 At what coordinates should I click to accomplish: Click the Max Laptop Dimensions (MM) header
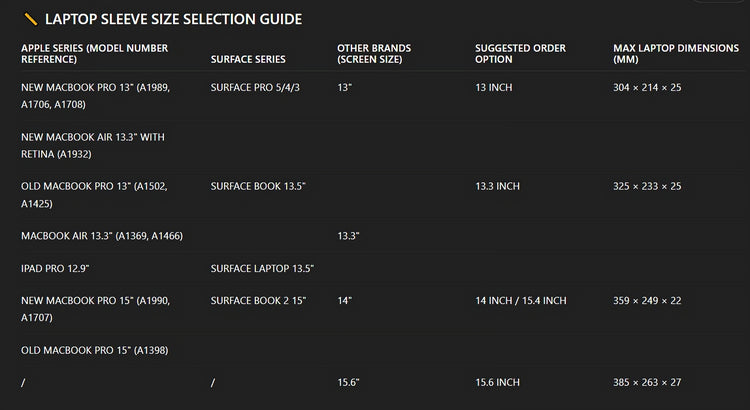pos(676,54)
